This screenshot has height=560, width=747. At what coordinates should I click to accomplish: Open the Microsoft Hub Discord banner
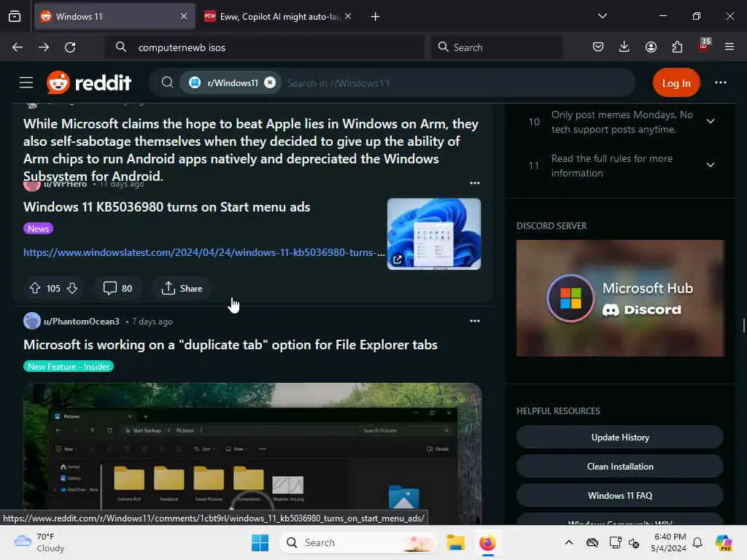(x=620, y=298)
